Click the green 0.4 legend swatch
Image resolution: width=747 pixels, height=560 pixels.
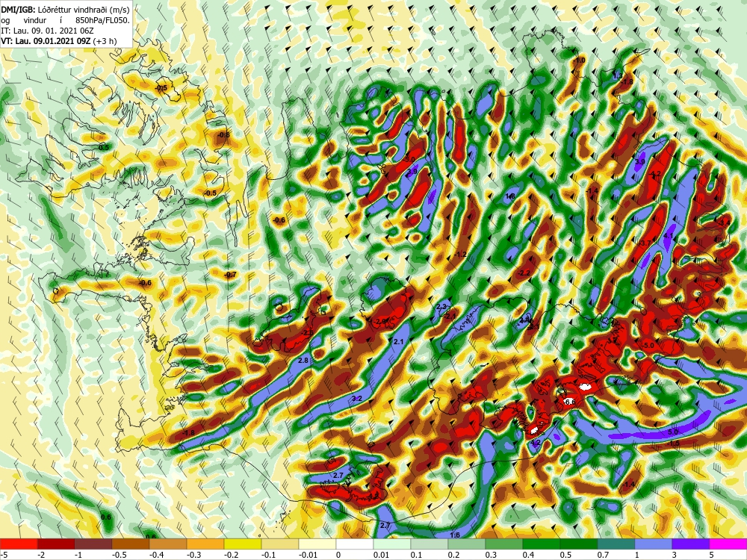pyautogui.click(x=541, y=544)
